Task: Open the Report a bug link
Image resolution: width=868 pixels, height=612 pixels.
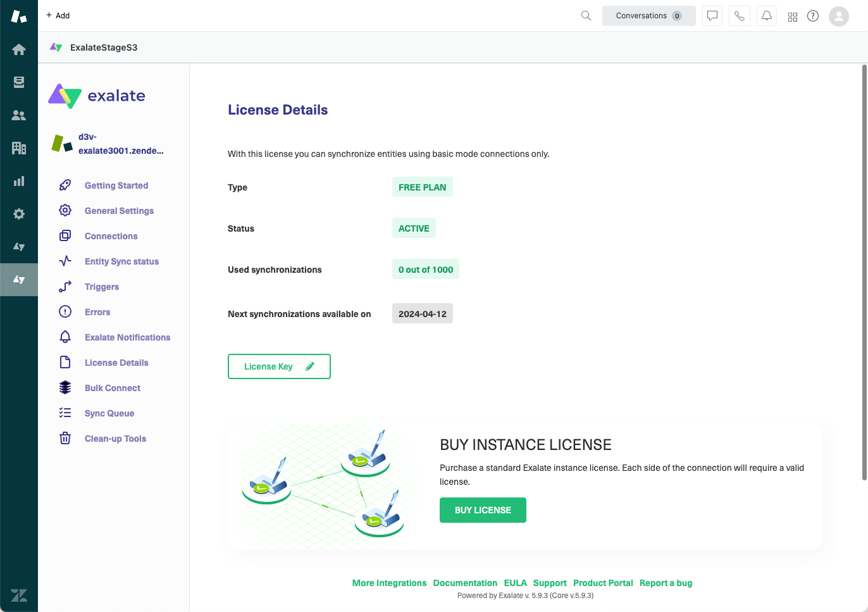Action: pos(666,583)
